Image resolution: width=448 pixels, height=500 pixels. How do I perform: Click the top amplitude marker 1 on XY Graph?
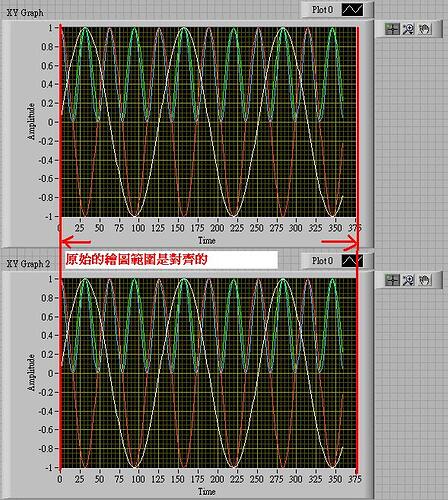pos(51,28)
